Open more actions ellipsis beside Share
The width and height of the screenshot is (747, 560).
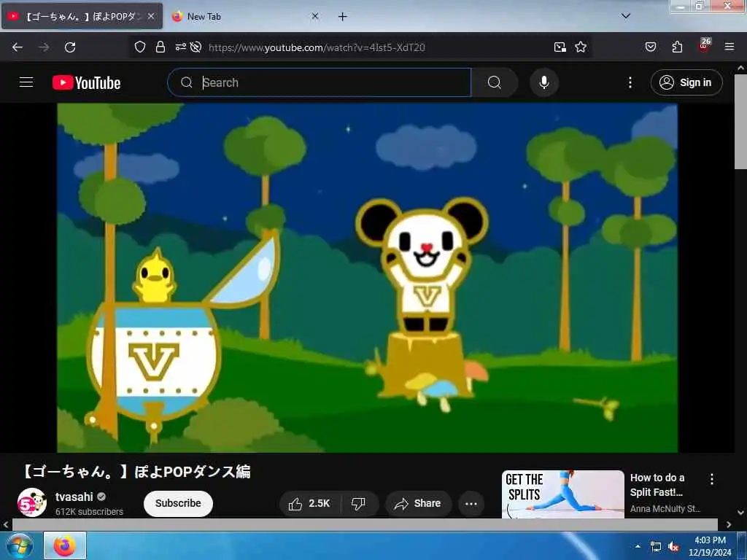(471, 503)
